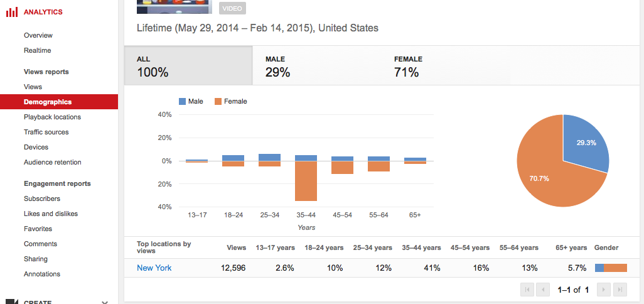Image resolution: width=644 pixels, height=304 pixels.
Task: Open the Playback locations report
Action: coord(52,117)
